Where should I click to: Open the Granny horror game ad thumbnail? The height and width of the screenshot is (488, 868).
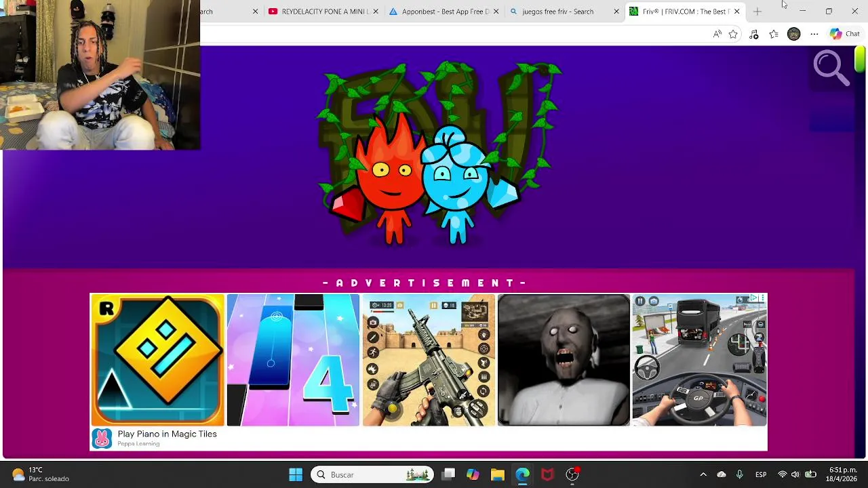coord(564,360)
